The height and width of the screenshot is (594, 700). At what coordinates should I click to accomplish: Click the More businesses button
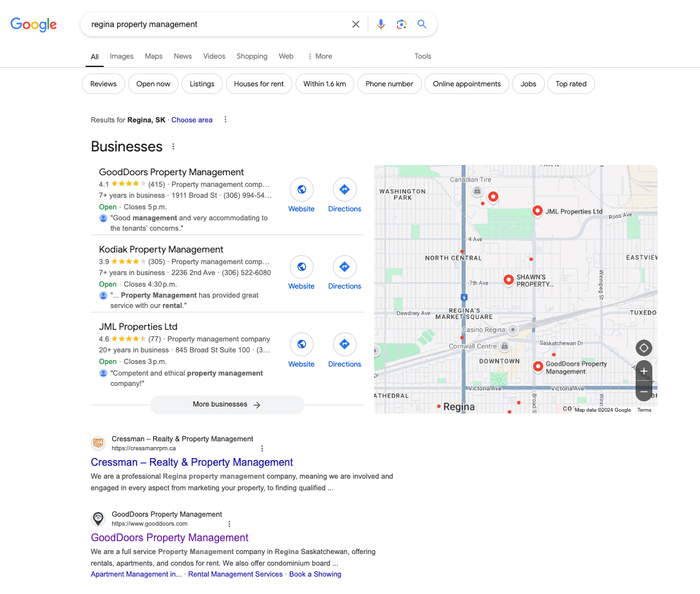coord(227,405)
